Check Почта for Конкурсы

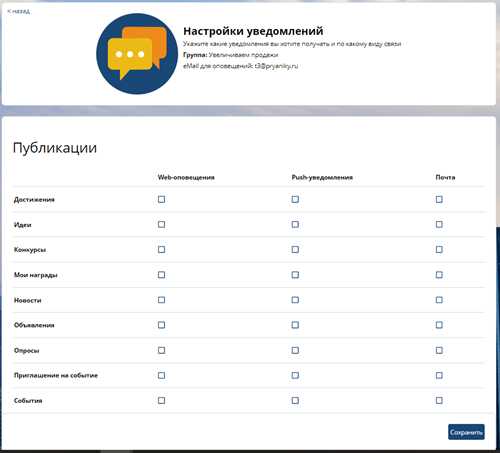439,249
